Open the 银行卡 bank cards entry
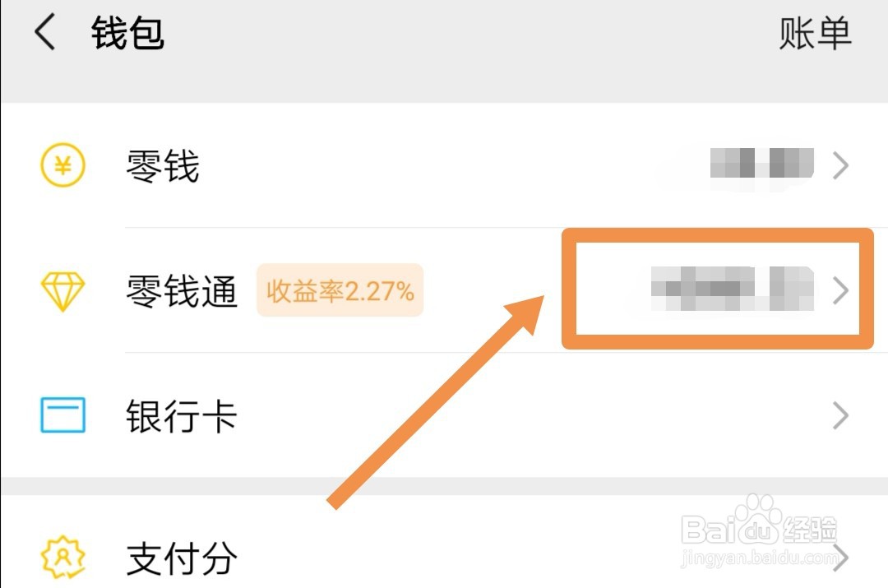 click(444, 415)
